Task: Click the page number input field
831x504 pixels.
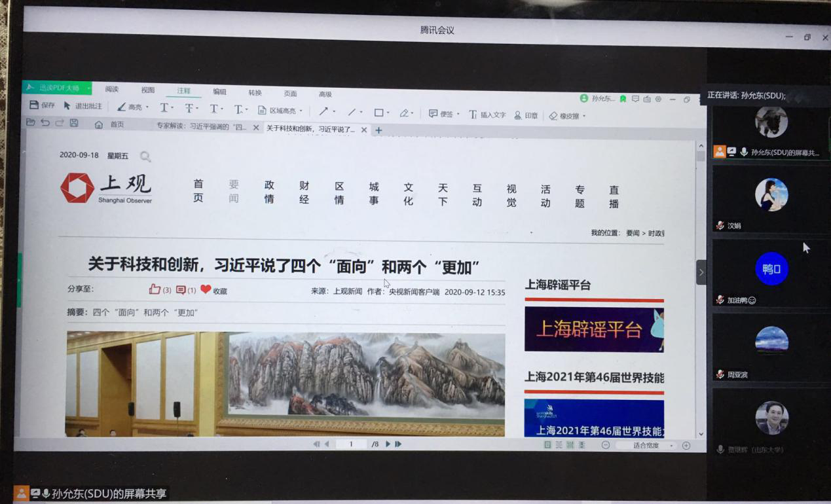Action: 351,444
